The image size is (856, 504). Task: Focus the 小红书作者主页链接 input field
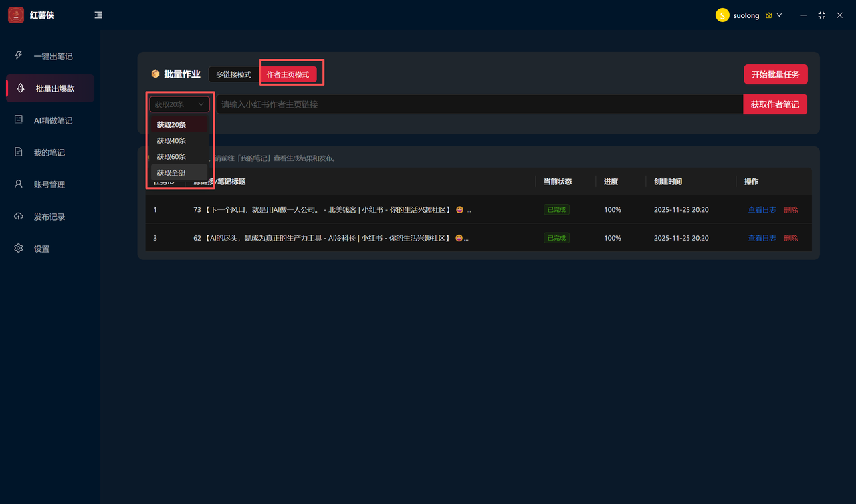pos(478,104)
